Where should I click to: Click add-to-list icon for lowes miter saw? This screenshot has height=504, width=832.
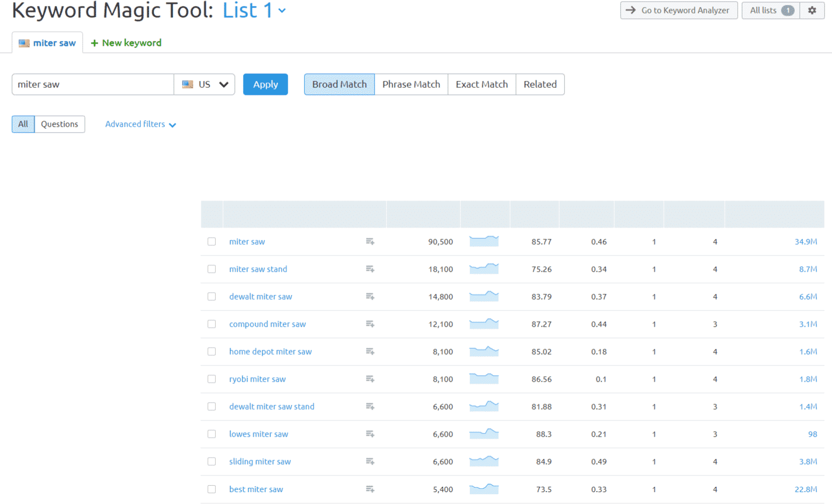point(370,434)
